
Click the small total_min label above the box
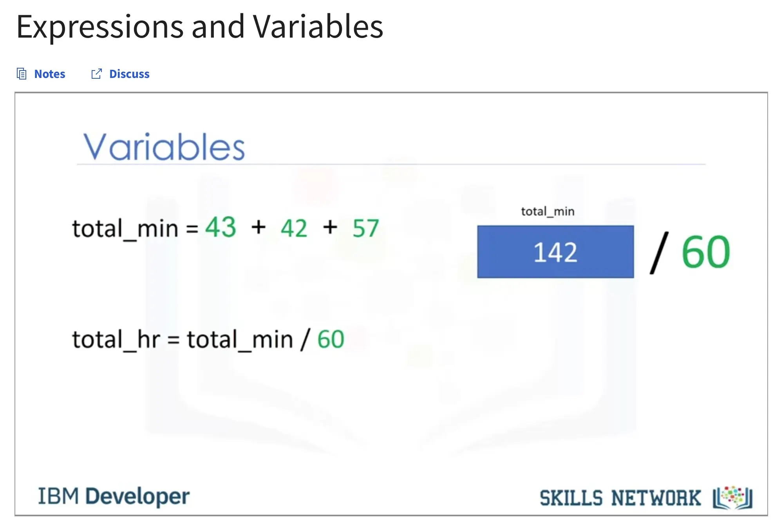click(548, 212)
